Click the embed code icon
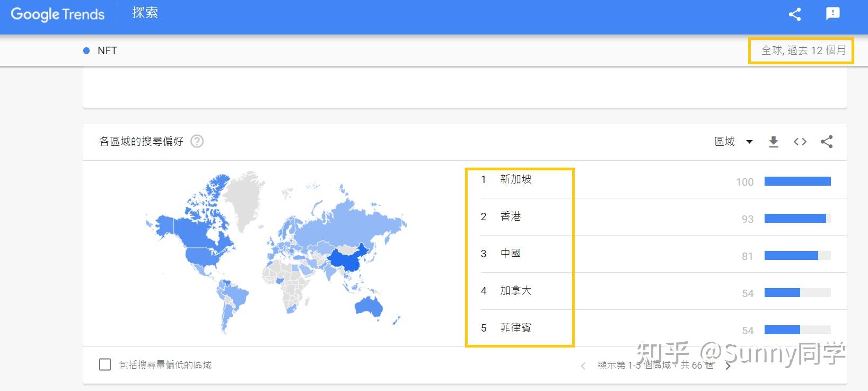The image size is (868, 391). (800, 142)
